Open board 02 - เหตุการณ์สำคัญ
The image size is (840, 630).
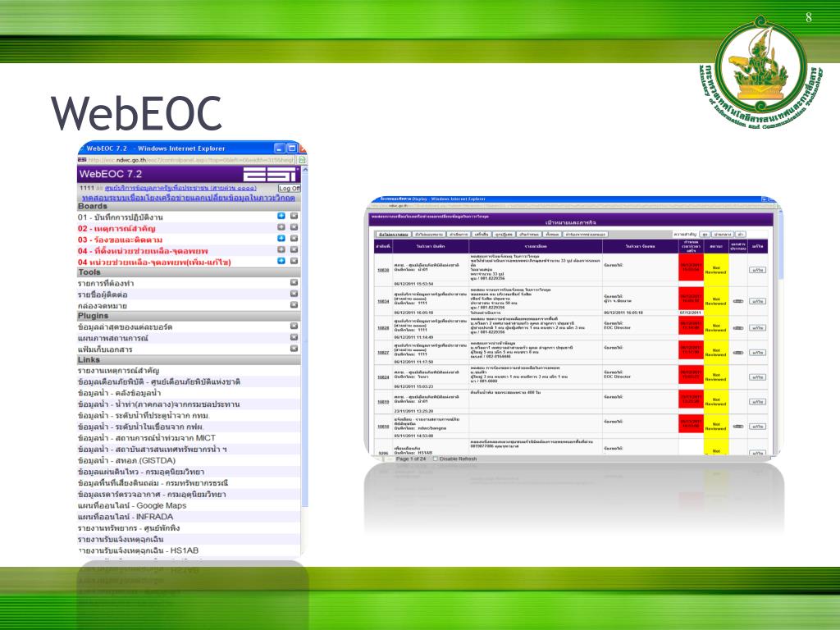[116, 228]
